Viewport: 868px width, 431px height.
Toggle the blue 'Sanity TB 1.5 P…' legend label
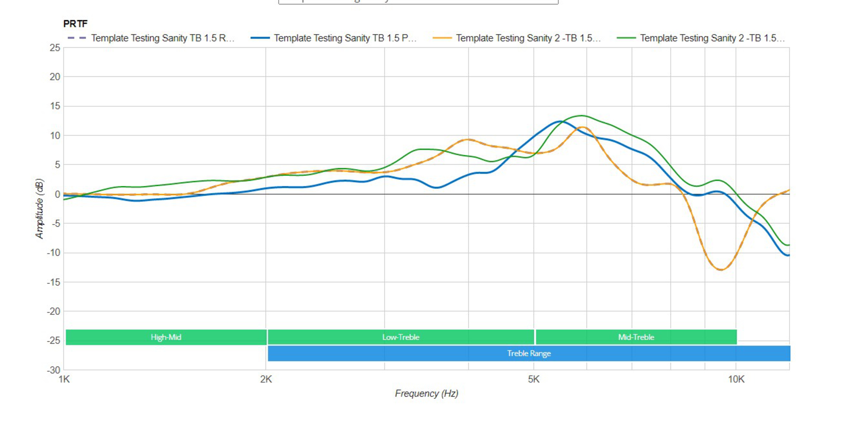(345, 38)
